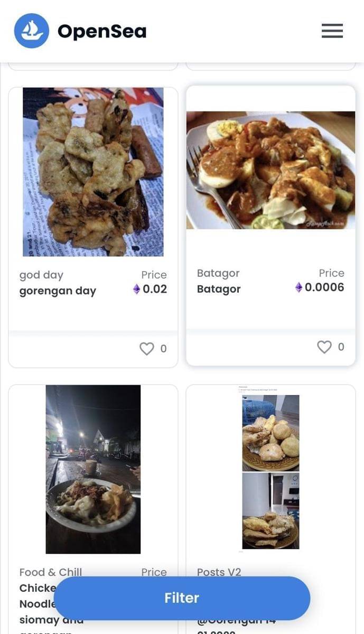View the night street noodle photo

(x=93, y=469)
